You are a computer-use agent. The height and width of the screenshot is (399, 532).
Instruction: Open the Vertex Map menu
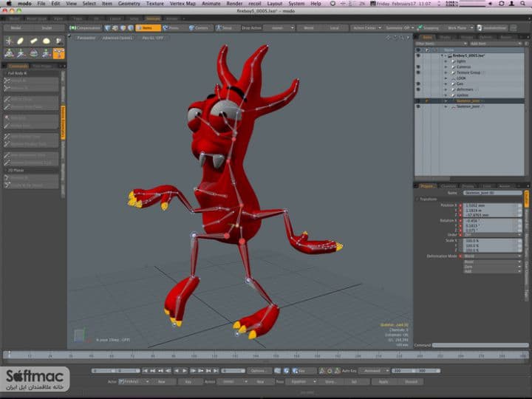pyautogui.click(x=183, y=4)
